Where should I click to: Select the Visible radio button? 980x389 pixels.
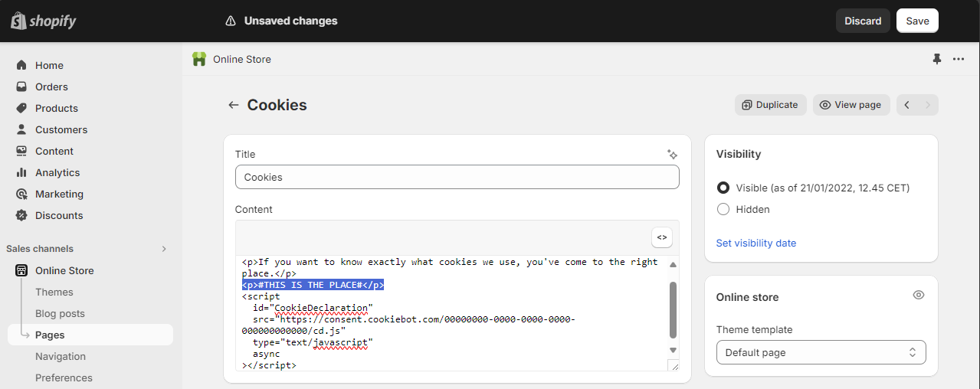point(723,188)
